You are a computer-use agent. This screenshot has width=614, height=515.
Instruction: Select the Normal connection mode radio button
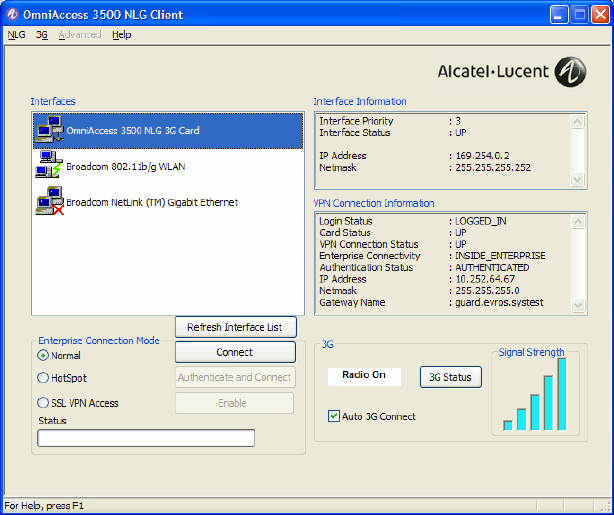[43, 356]
